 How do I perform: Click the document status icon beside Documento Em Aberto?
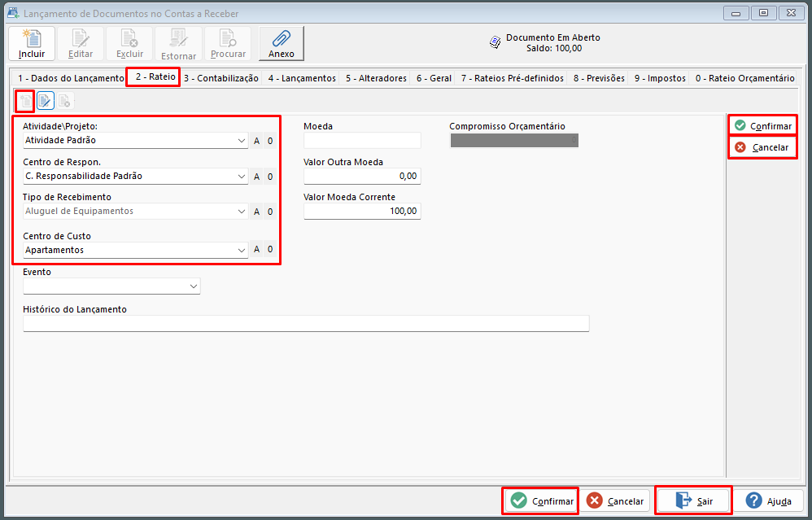[x=495, y=42]
